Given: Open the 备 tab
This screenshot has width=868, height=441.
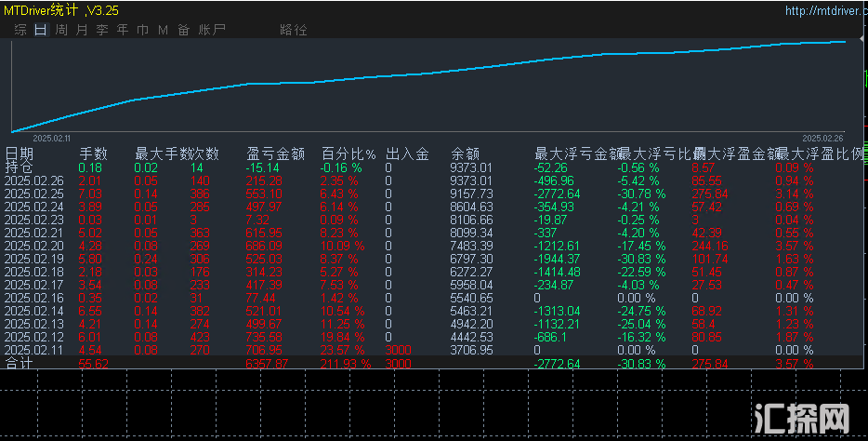Looking at the screenshot, I should (x=184, y=30).
